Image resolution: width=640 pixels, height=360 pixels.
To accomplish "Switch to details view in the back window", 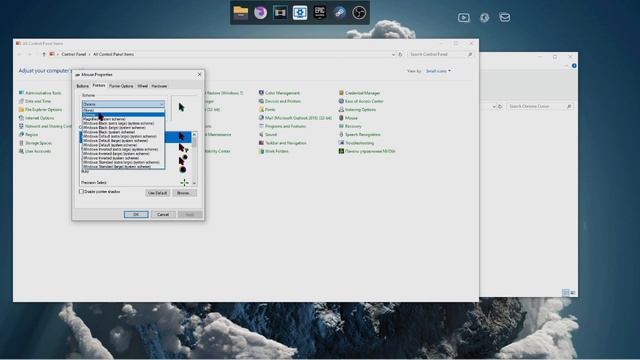I will 565,292.
